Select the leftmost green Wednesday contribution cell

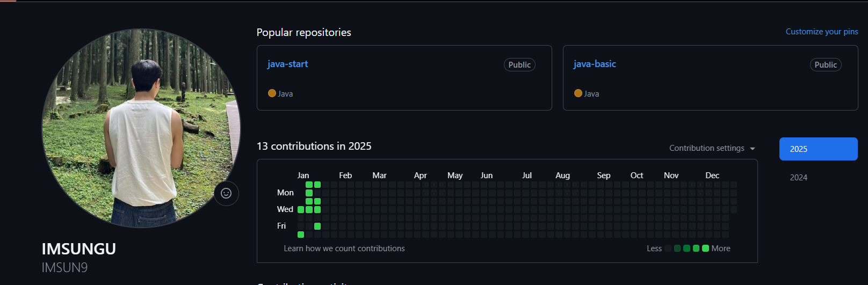click(x=301, y=209)
